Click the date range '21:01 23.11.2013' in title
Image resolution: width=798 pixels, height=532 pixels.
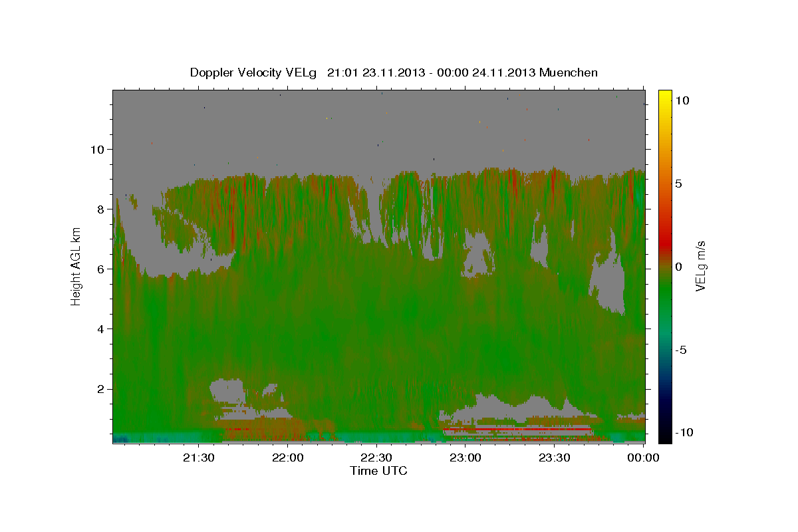click(376, 72)
